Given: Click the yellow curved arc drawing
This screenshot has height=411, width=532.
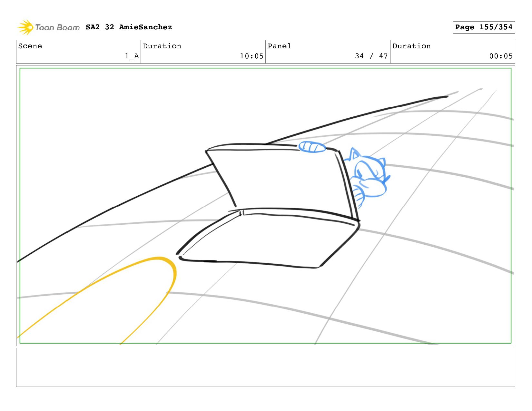Looking at the screenshot, I should coord(97,300).
